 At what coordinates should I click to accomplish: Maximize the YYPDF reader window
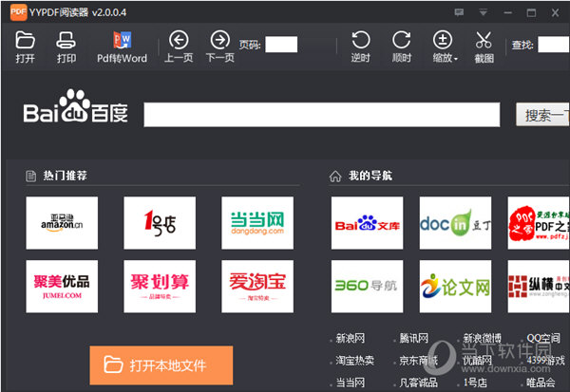point(531,12)
